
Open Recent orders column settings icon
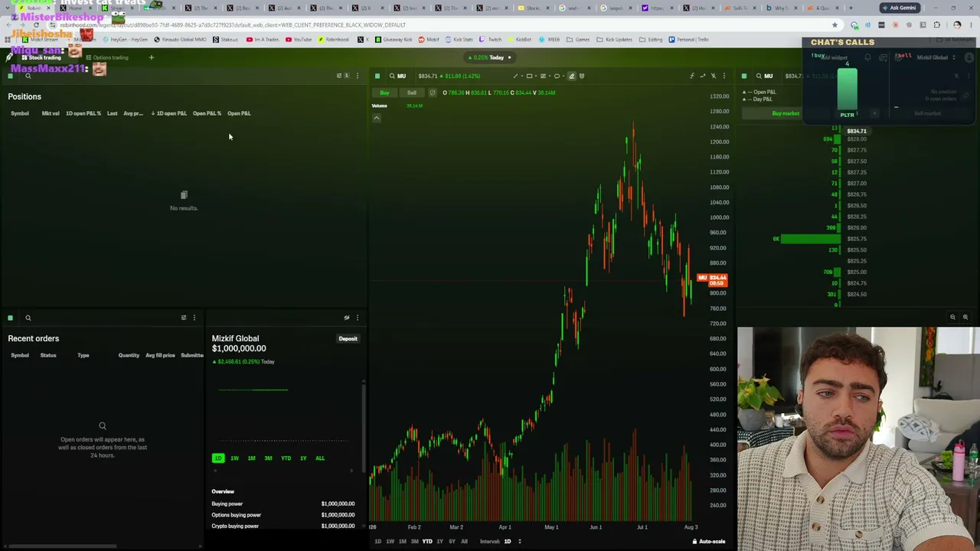pyautogui.click(x=184, y=318)
